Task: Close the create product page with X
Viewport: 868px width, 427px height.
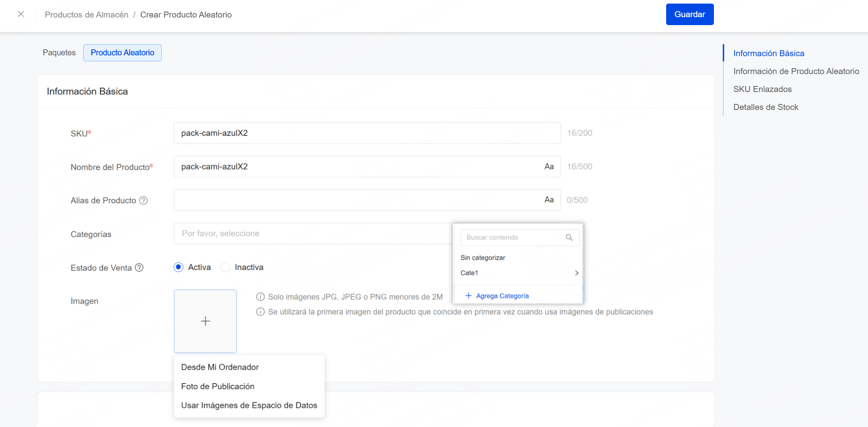Action: [21, 14]
